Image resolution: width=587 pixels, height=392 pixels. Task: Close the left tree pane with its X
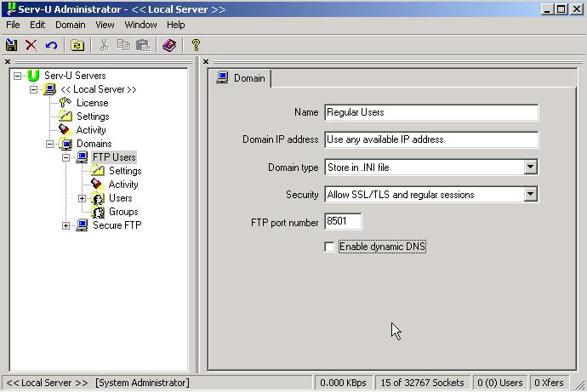click(8, 62)
